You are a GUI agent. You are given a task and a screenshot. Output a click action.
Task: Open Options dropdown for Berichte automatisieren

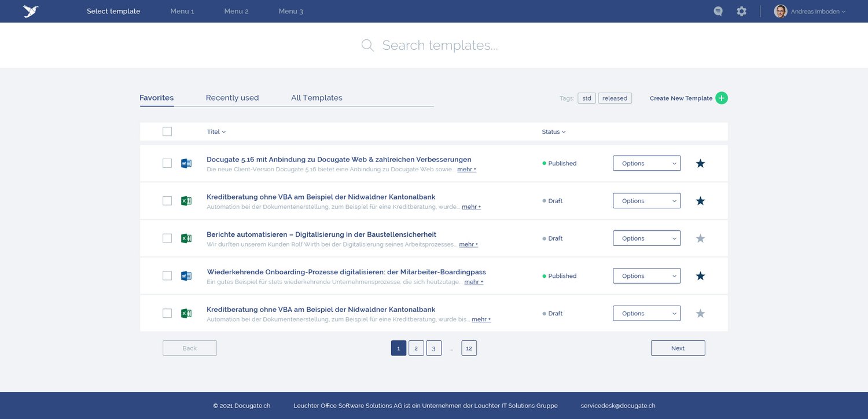pyautogui.click(x=647, y=238)
